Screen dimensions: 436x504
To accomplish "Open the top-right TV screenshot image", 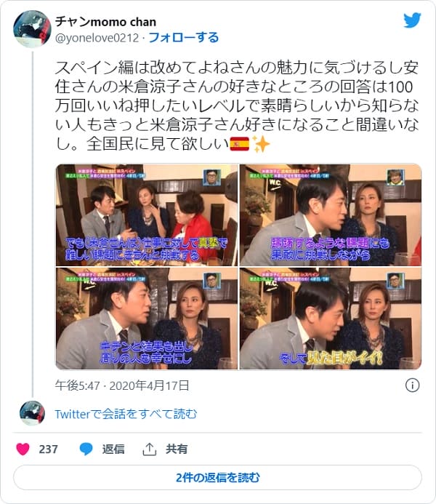I will pos(331,215).
